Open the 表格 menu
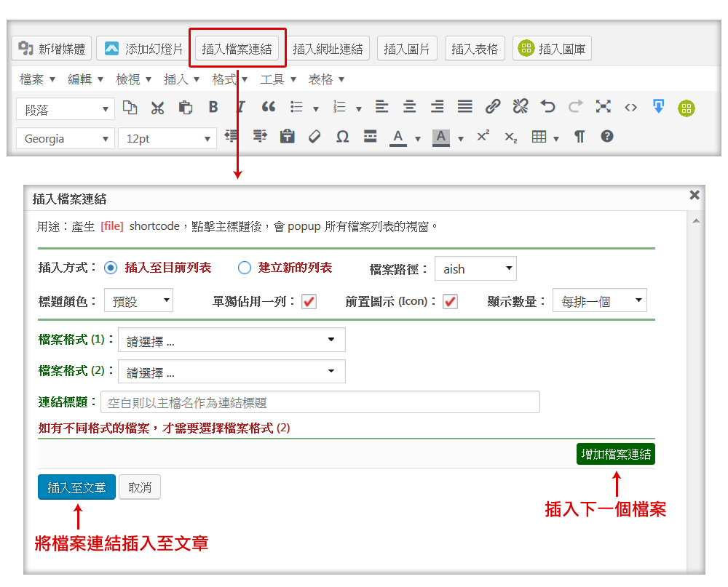This screenshot has height=587, width=728. click(325, 79)
